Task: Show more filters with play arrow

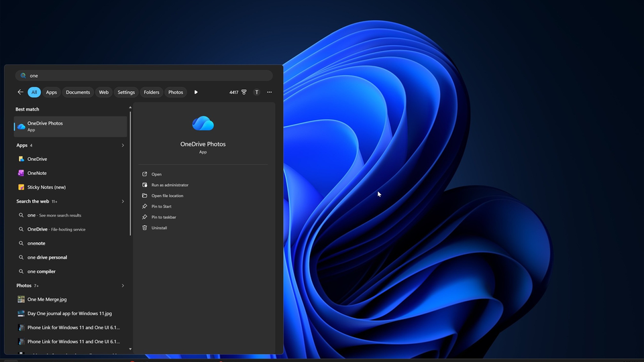Action: point(196,93)
